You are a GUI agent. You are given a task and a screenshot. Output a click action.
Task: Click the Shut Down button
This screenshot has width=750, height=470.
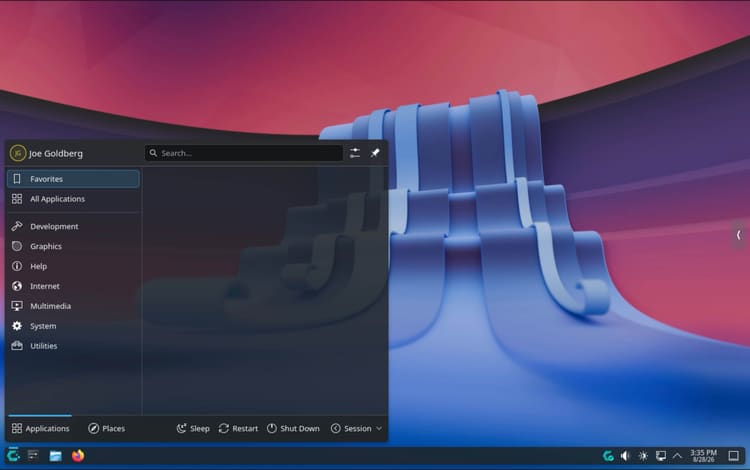tap(293, 428)
